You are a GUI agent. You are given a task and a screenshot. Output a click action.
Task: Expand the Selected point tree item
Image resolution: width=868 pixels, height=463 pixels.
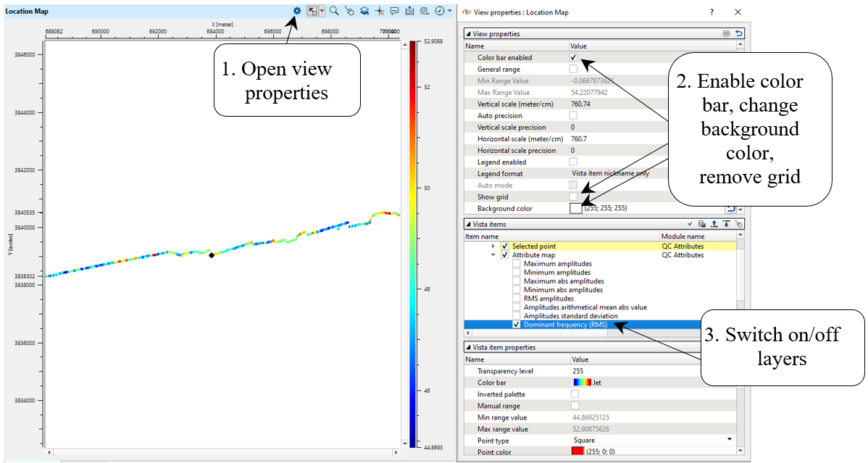[x=493, y=246]
